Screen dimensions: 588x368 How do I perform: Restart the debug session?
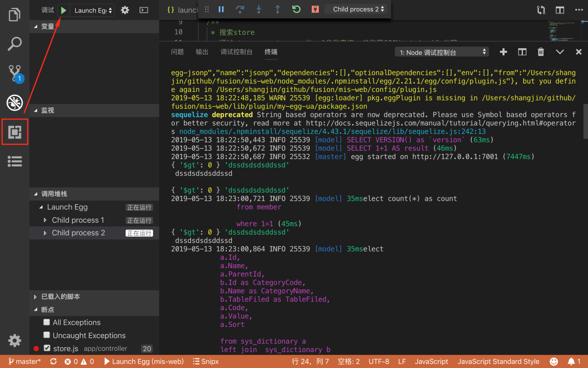click(x=296, y=9)
